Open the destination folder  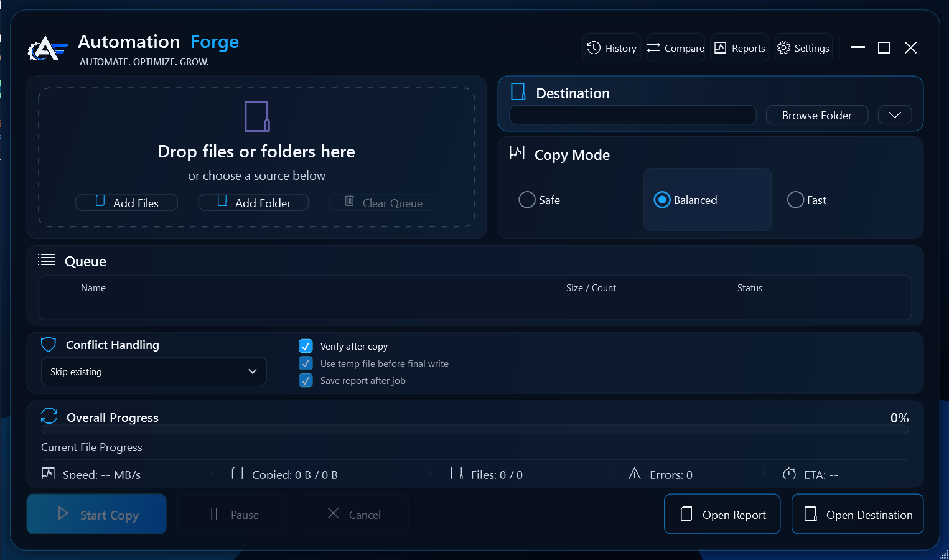(x=858, y=514)
